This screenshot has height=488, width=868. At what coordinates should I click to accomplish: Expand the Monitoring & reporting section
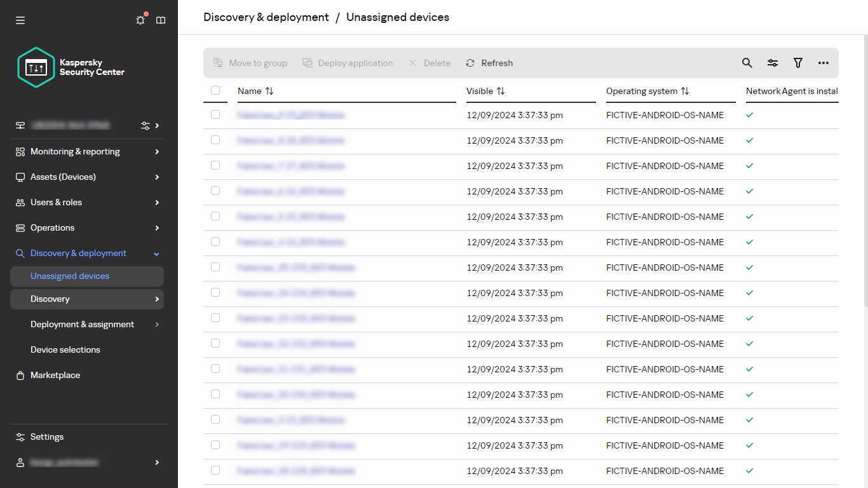[74, 151]
